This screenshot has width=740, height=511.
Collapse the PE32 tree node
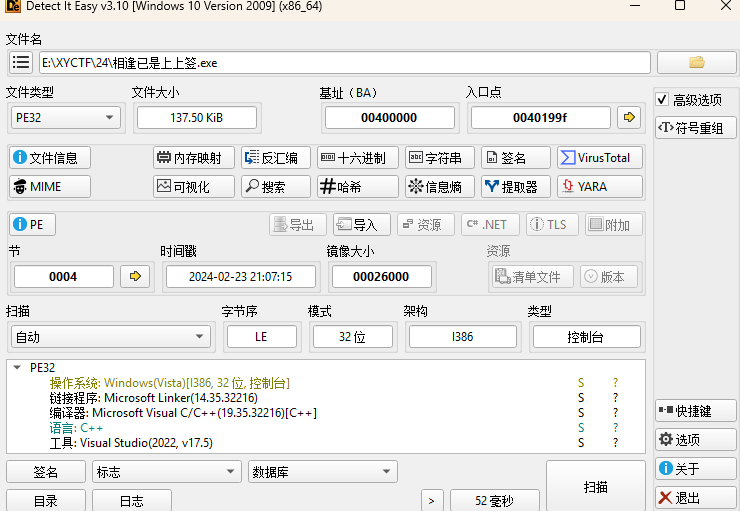[17, 367]
